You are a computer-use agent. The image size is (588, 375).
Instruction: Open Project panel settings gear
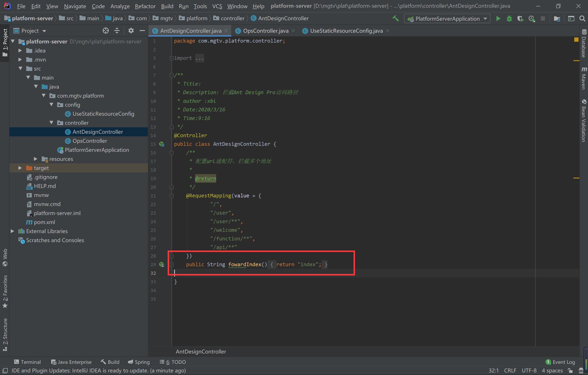coord(131,31)
